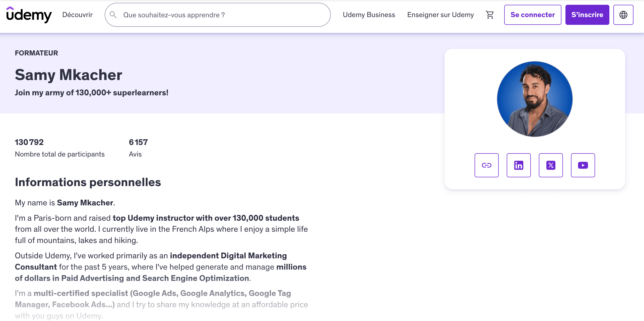Viewport: 644px width, 321px height.
Task: Open the Découvrir menu
Action: [77, 15]
